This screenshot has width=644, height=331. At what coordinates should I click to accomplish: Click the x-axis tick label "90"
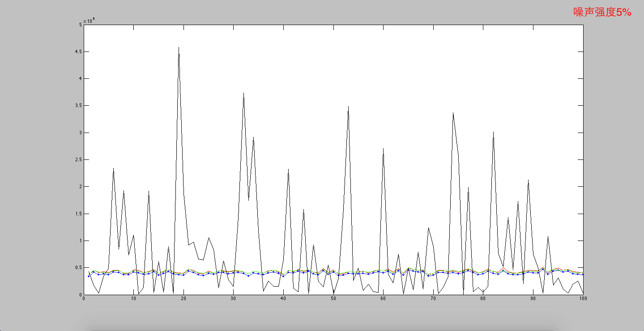click(533, 298)
